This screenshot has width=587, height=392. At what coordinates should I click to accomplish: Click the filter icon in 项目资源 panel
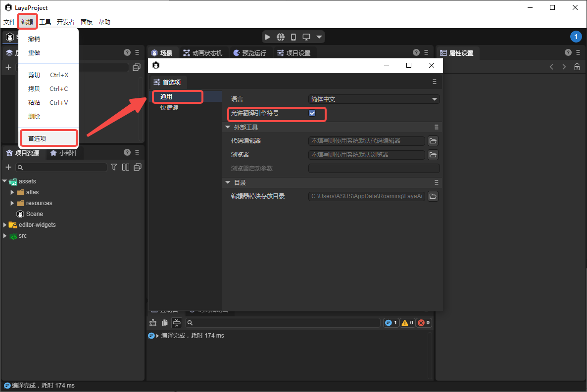click(114, 167)
